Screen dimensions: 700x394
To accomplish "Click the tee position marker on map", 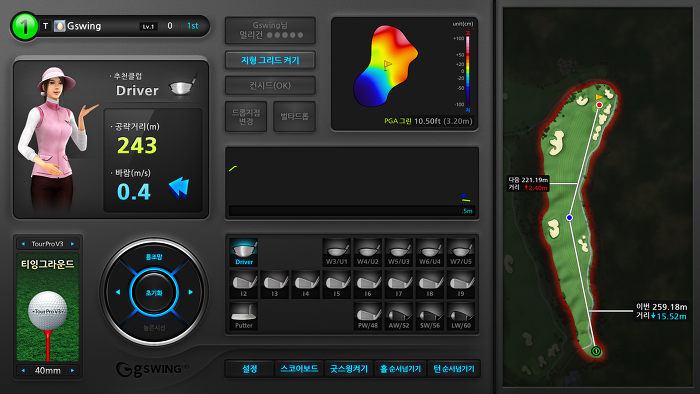I will pos(596,351).
